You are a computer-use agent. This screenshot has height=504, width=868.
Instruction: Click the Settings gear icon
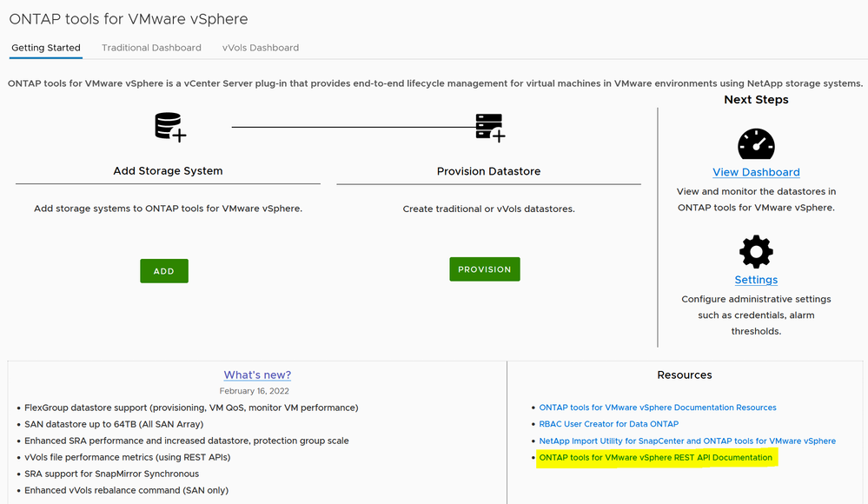click(x=756, y=252)
